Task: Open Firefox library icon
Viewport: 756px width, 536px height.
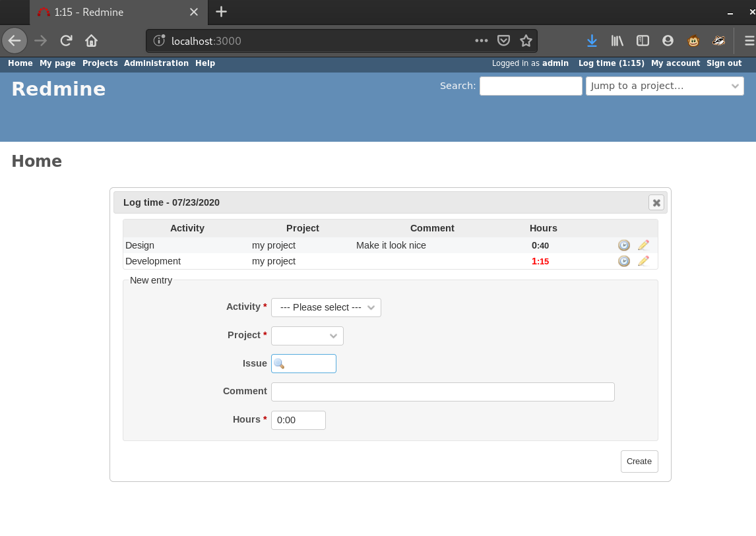Action: [617, 41]
